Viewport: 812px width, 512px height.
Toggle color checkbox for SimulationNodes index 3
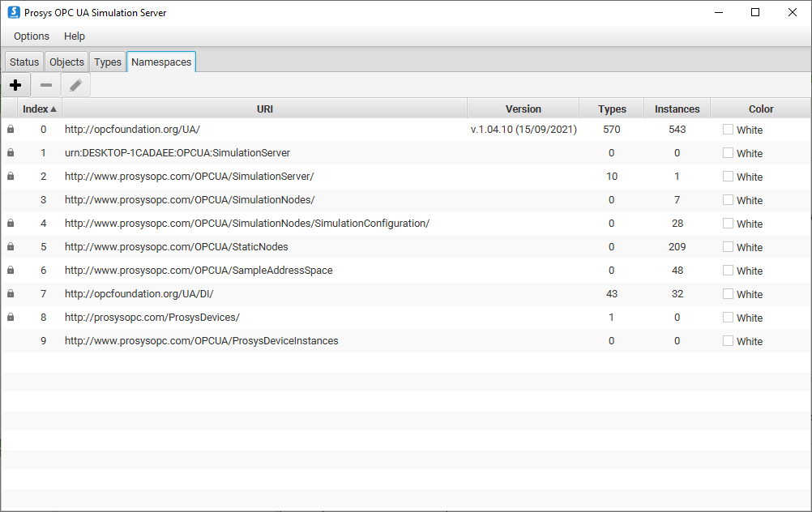pos(728,200)
